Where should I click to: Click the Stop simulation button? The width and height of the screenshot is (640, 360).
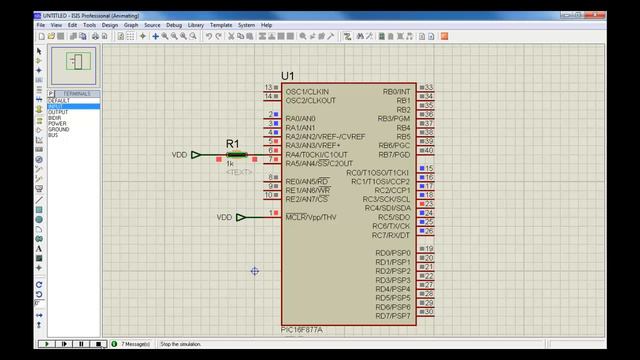pyautogui.click(x=98, y=344)
